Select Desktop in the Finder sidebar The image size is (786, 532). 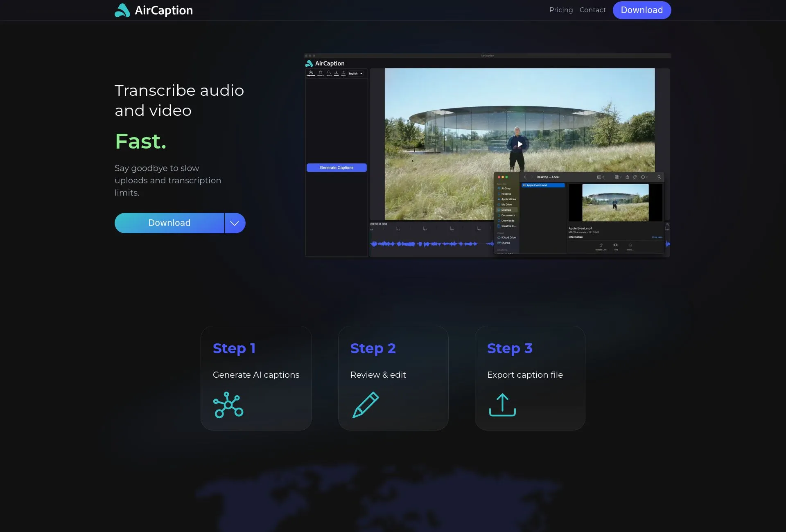point(507,210)
